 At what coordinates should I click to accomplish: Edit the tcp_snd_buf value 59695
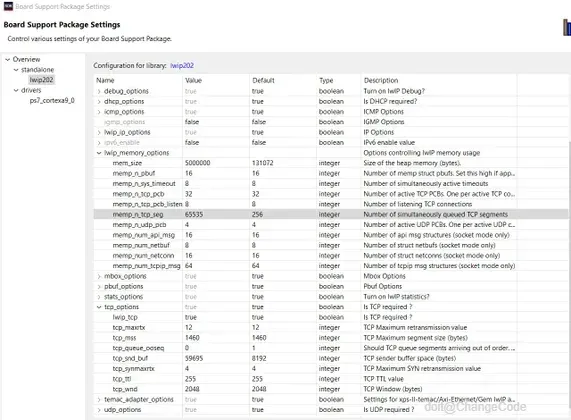[x=216, y=358]
